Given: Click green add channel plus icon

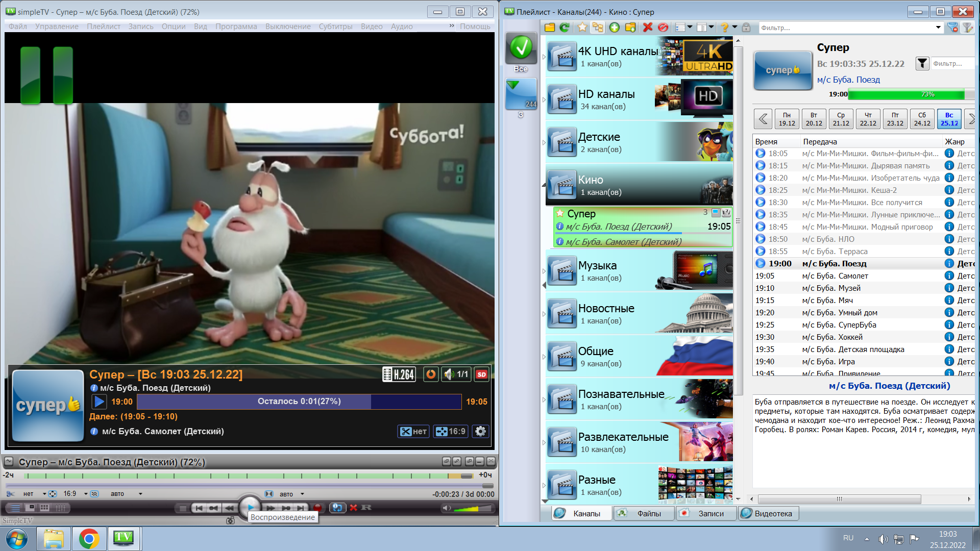Looking at the screenshot, I should (x=615, y=28).
